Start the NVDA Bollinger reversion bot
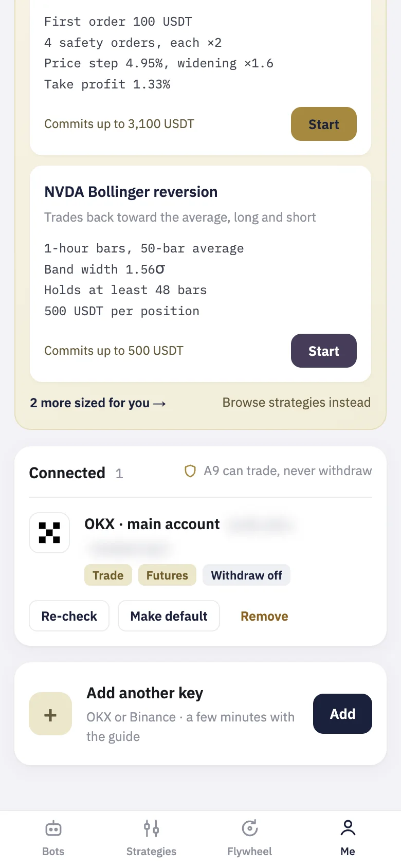This screenshot has width=401, height=868. [324, 351]
